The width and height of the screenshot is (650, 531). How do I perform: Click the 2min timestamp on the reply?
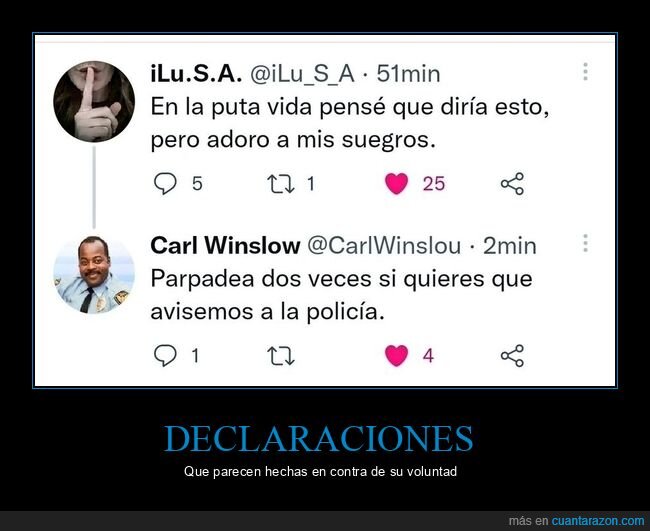(x=509, y=245)
